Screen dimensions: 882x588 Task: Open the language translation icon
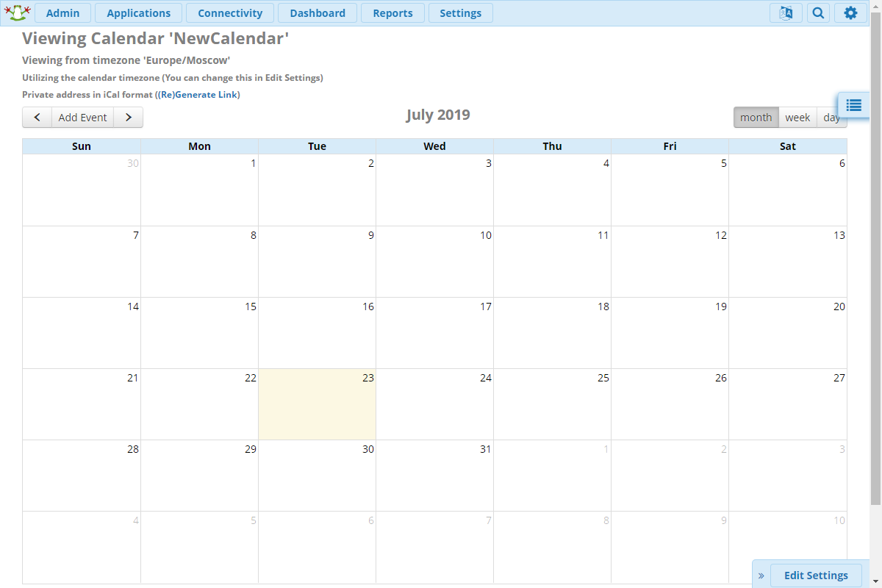click(786, 13)
